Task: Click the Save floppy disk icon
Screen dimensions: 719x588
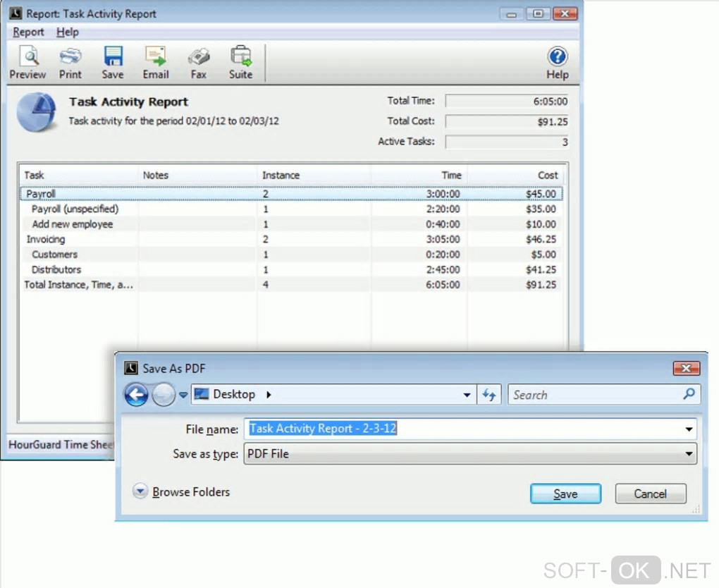Action: (x=113, y=62)
